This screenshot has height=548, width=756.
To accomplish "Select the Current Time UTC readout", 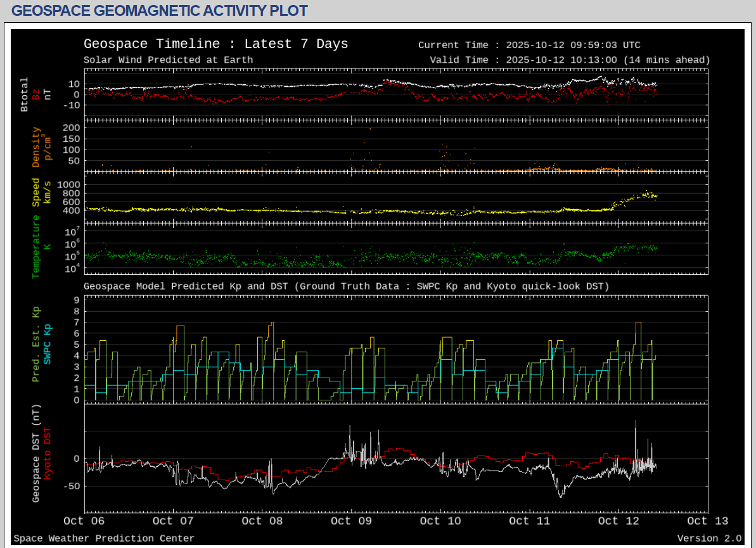I will (x=529, y=45).
